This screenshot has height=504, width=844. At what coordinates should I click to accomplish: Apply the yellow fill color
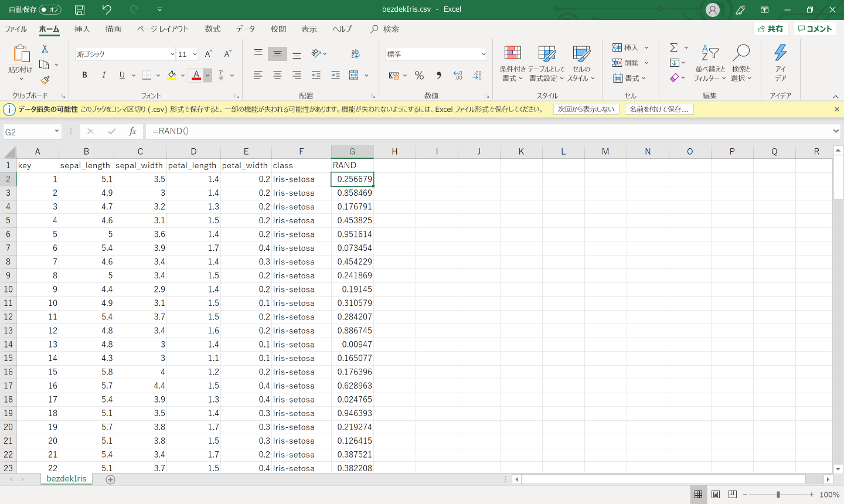click(x=172, y=75)
